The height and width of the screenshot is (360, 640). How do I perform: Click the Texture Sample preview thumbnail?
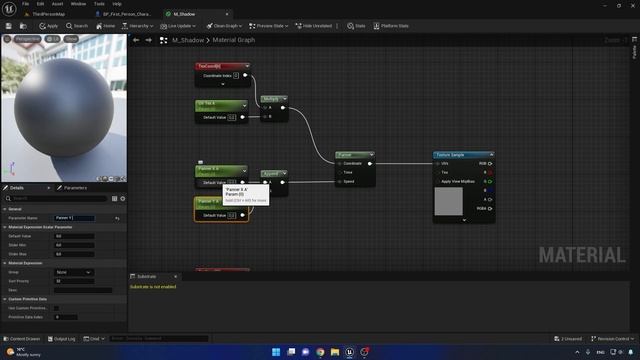[x=449, y=201]
